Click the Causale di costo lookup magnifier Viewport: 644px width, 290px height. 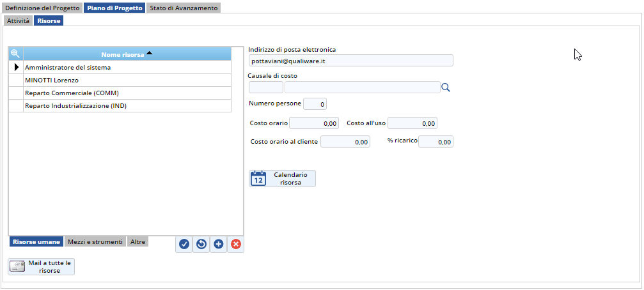point(446,88)
